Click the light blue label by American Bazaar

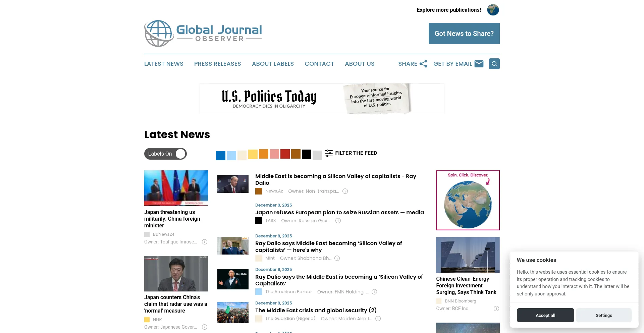pyautogui.click(x=259, y=292)
